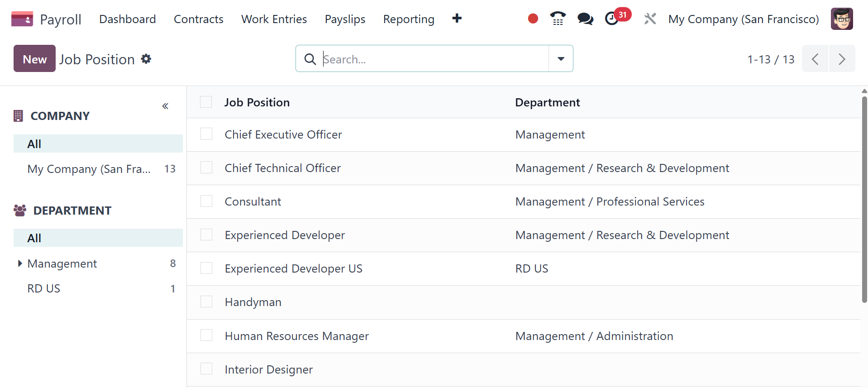Go to the next page of records
This screenshot has width=868, height=388.
(841, 59)
